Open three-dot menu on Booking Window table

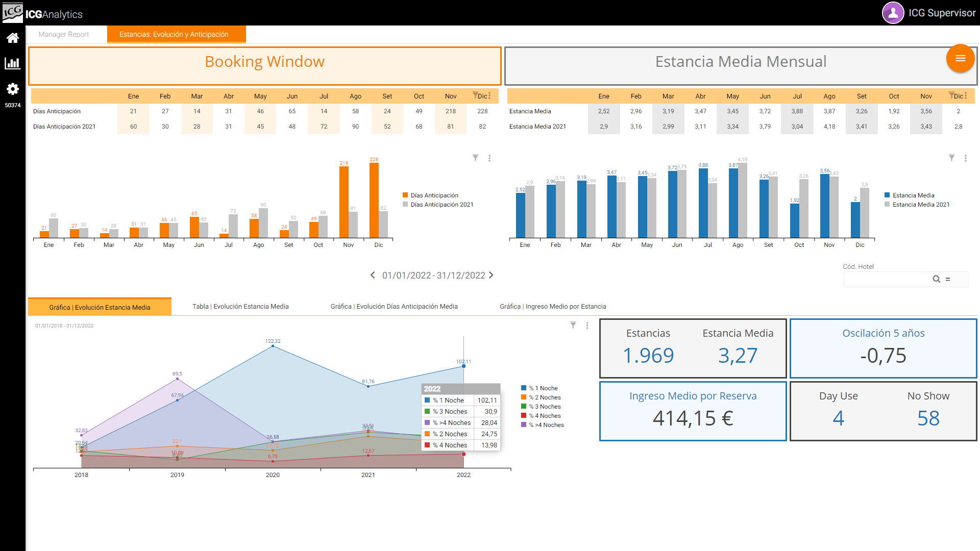pyautogui.click(x=489, y=95)
